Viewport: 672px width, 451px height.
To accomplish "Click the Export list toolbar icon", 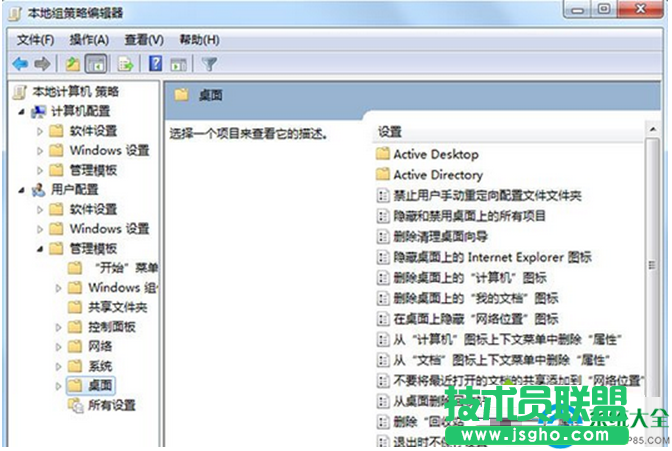I will click(x=126, y=64).
